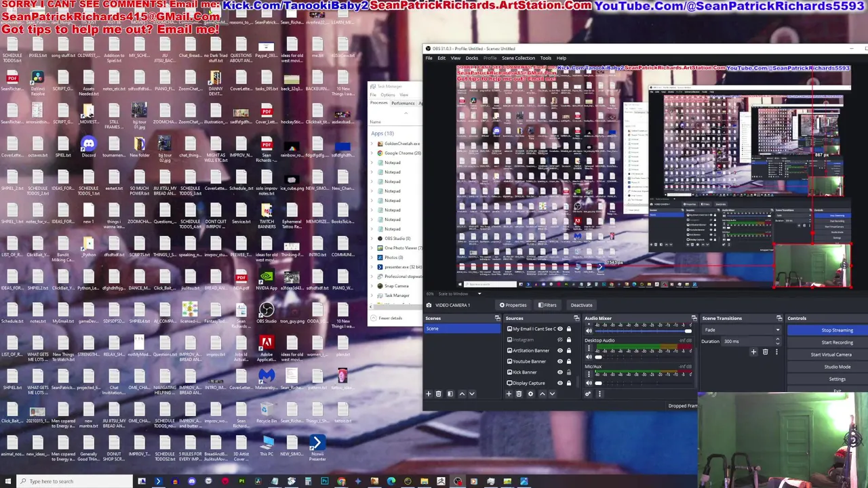Click Fewer details in Task Manager

click(388, 318)
